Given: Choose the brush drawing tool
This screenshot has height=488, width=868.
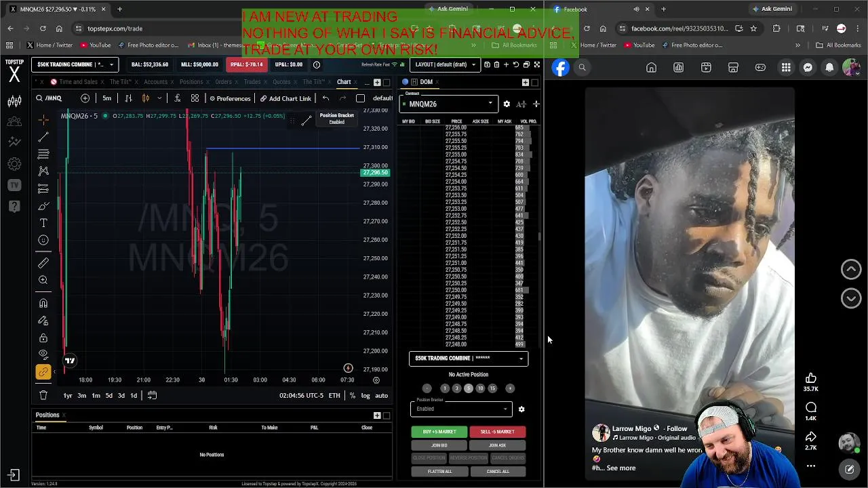Looking at the screenshot, I should click(x=43, y=206).
